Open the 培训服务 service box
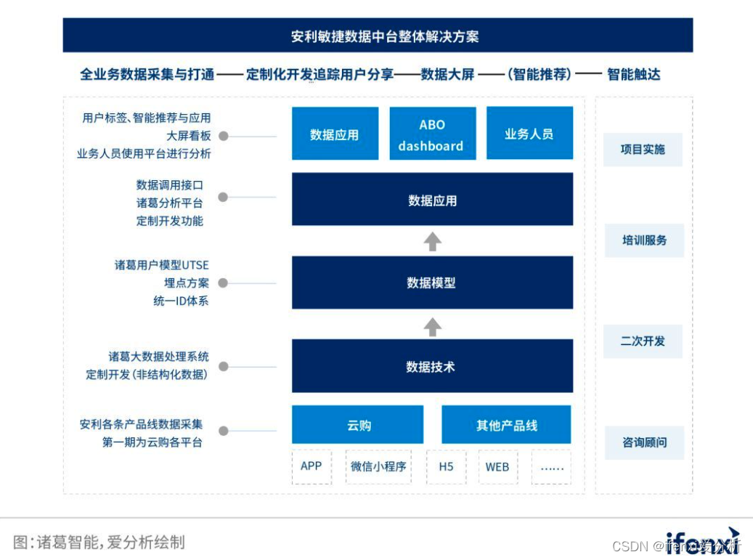Screen dimensions: 753x560 coord(644,240)
